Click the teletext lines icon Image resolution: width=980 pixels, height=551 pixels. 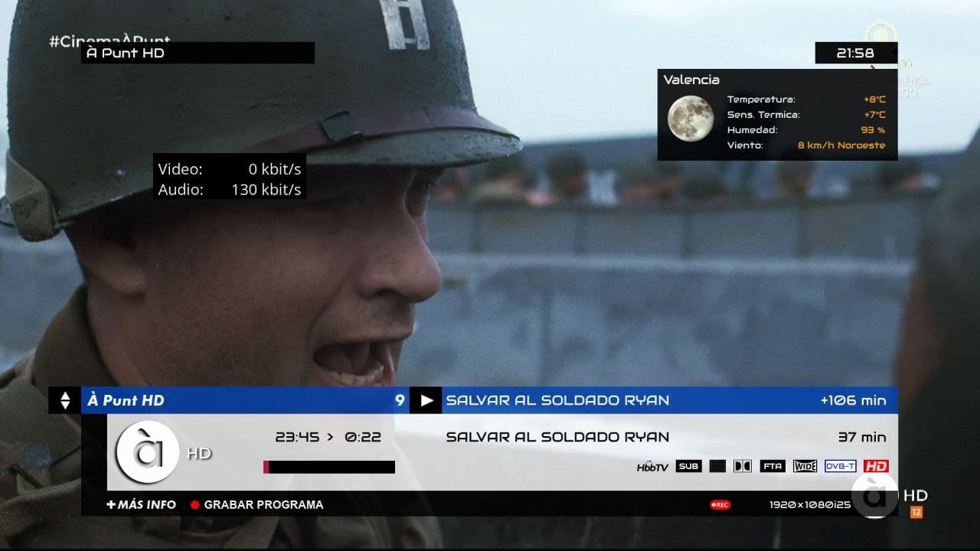(x=717, y=466)
